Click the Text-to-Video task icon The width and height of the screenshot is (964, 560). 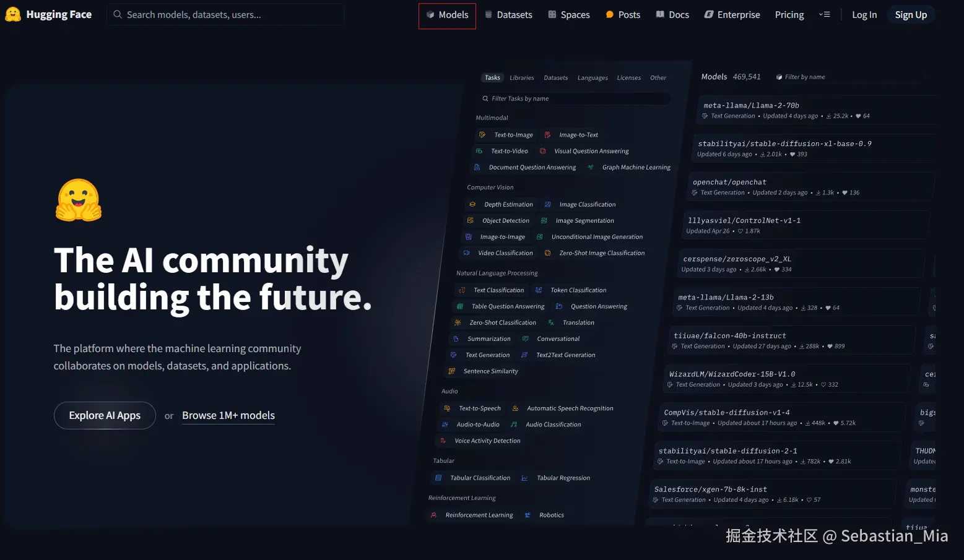[x=479, y=151]
